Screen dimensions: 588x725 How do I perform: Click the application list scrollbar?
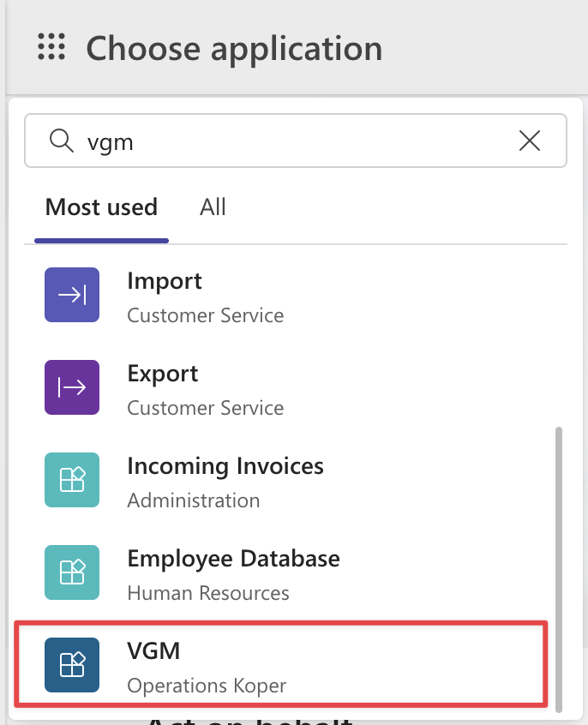pos(560,566)
